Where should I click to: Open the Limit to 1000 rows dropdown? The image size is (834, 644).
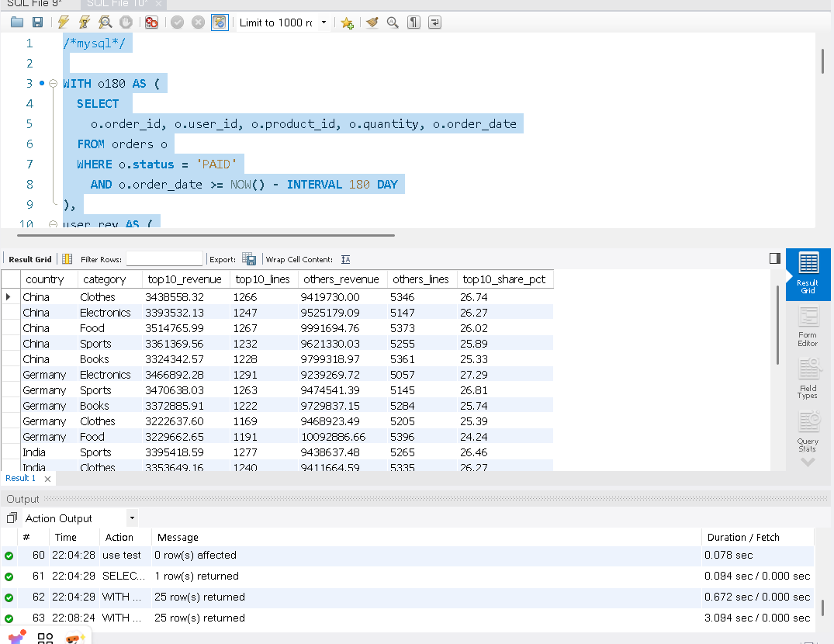point(324,23)
